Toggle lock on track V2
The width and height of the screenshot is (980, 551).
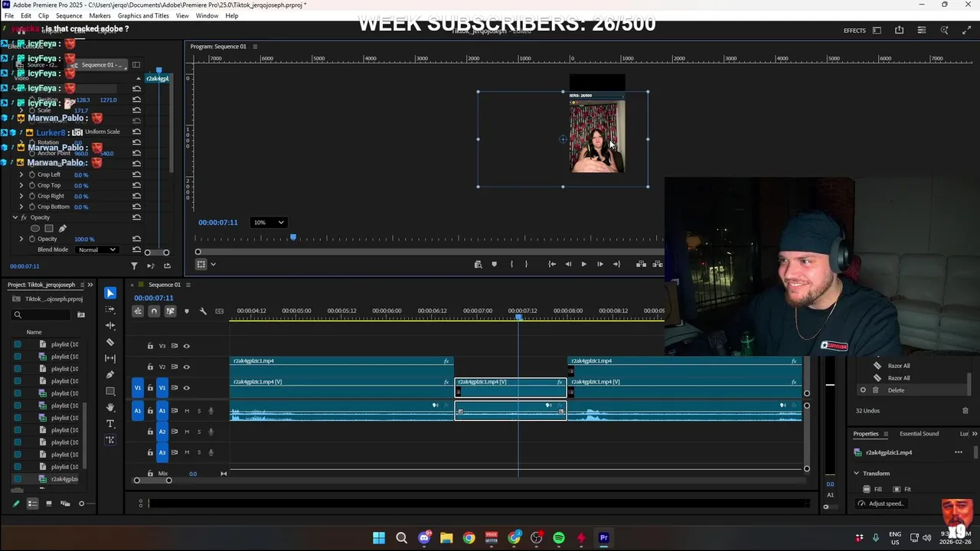(x=150, y=367)
